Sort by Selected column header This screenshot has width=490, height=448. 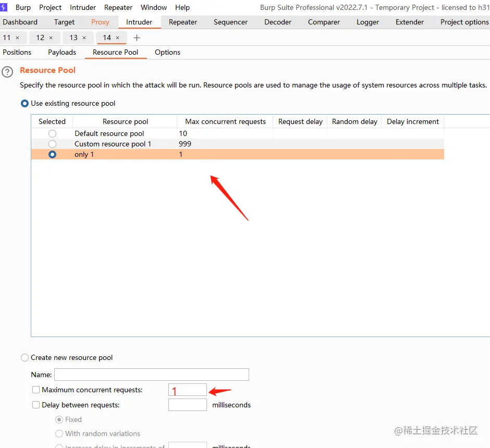coord(52,121)
